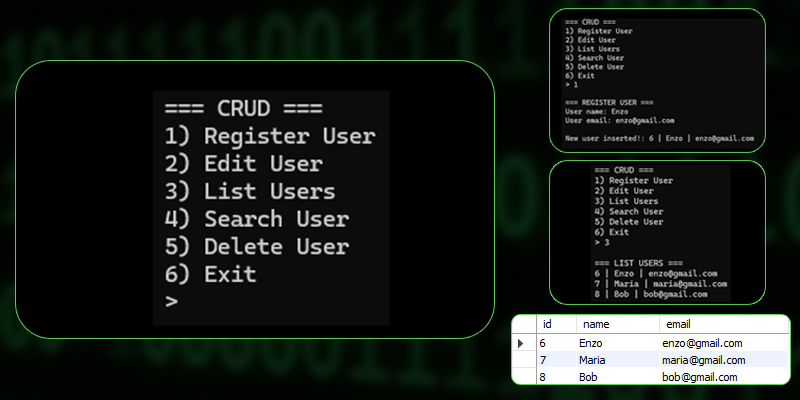Screen dimensions: 800x400
Task: Click "2) Edit User" in the large menu
Action: [x=243, y=164]
